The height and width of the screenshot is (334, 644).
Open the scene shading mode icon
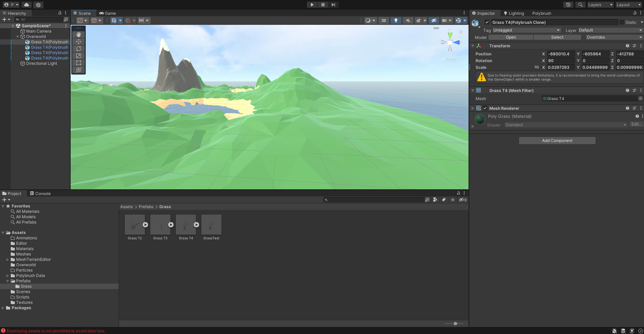pos(369,20)
